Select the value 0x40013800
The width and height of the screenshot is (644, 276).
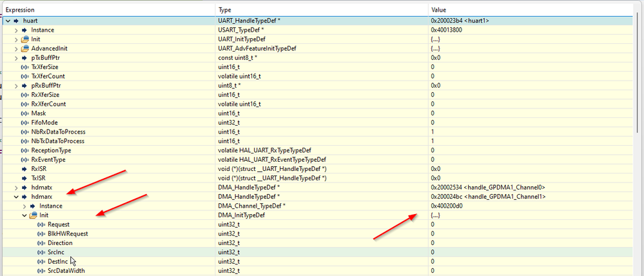[445, 30]
